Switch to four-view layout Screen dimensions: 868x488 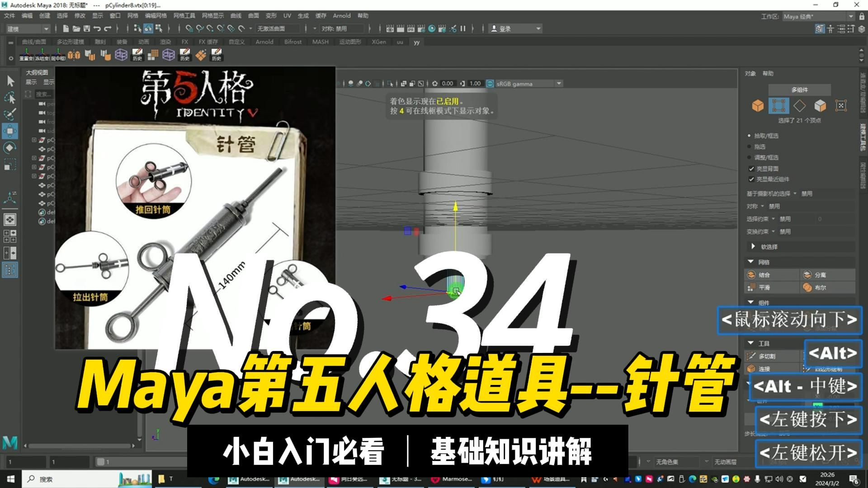pyautogui.click(x=10, y=236)
